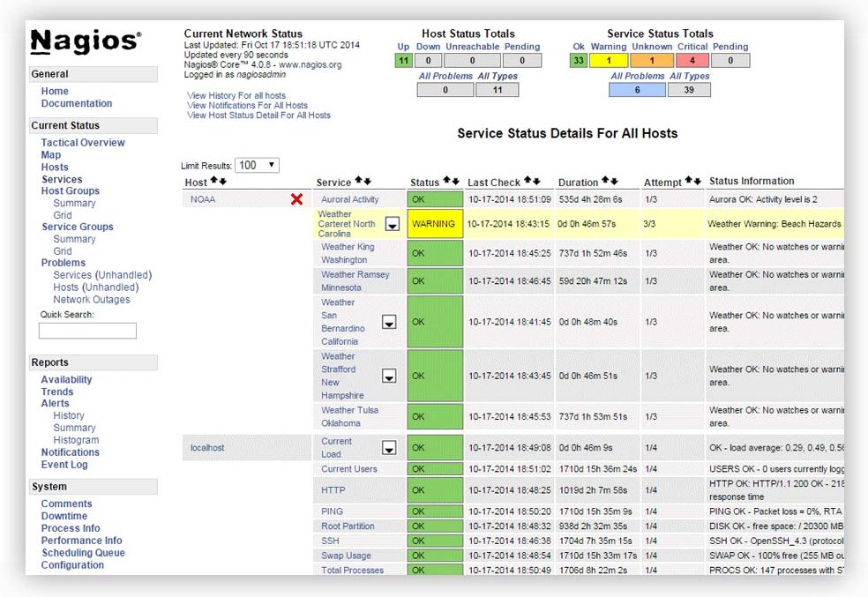Screen dimensions: 868x597
Task: Click the icon beside Weather San Bernardino California
Action: 389,321
